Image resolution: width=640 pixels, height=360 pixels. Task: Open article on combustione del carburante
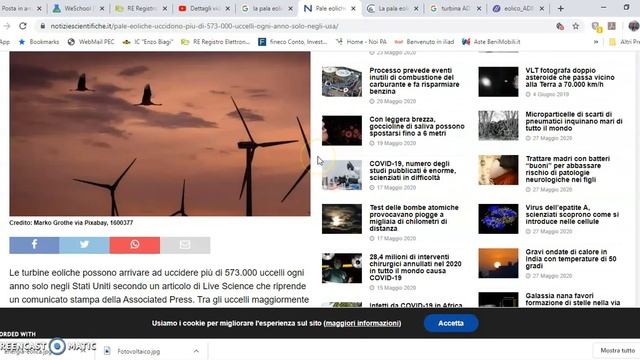click(414, 81)
